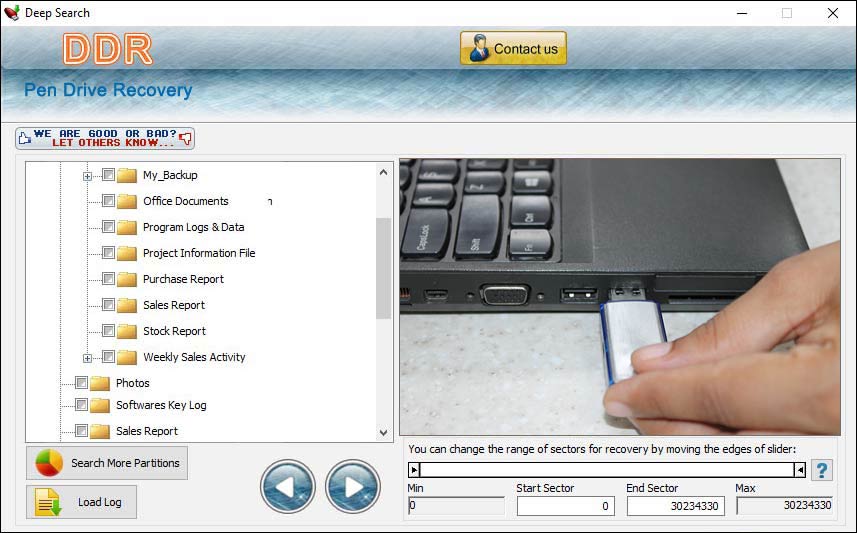Screen dimensions: 857x533
Task: Click the thumbs down icon in feedback banner
Action: click(x=186, y=138)
